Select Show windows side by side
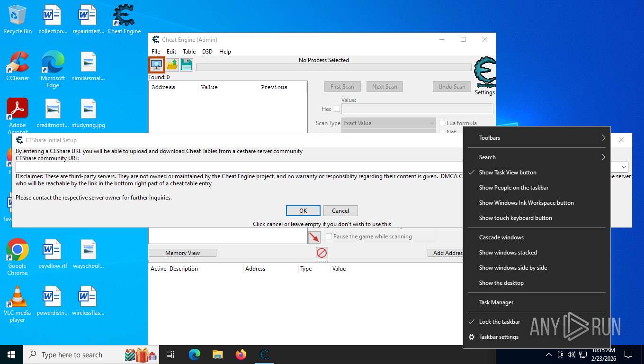The height and width of the screenshot is (364, 644). pos(537,268)
